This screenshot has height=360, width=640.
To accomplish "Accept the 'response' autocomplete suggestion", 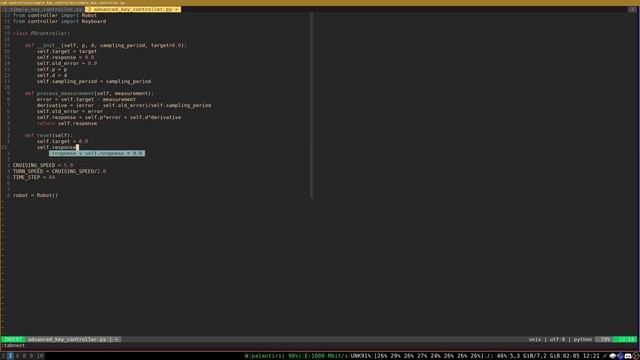I will [97, 153].
